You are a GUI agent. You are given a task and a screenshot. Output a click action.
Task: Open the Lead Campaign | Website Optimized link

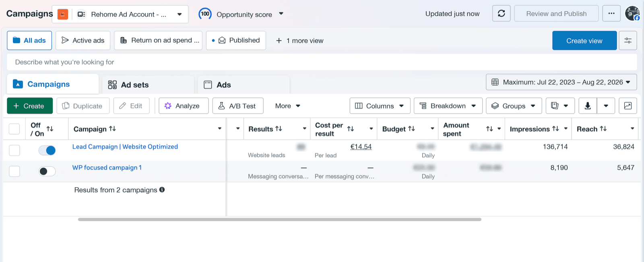coord(125,146)
